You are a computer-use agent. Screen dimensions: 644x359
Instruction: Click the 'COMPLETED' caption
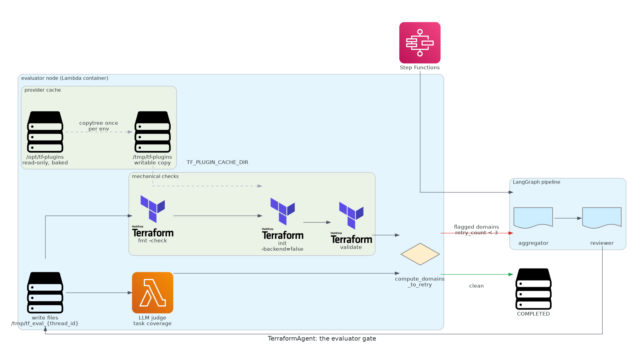point(533,314)
